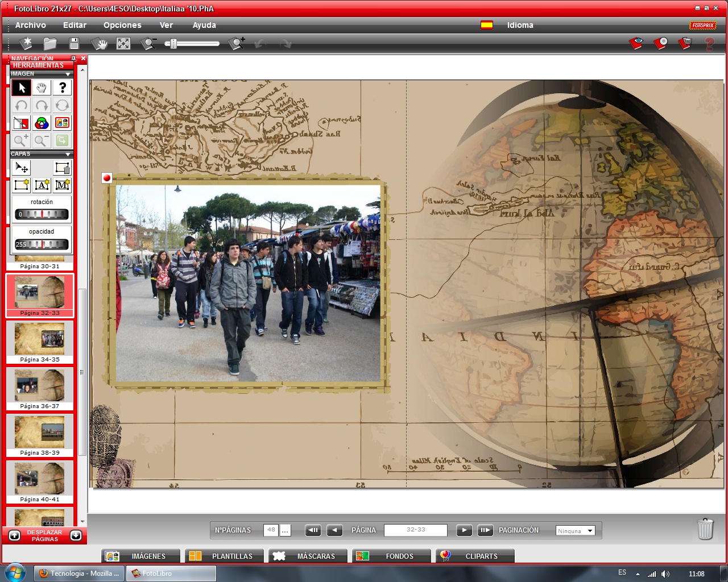Open the Plantillas tab
Screen dimensions: 728x582
point(224,556)
